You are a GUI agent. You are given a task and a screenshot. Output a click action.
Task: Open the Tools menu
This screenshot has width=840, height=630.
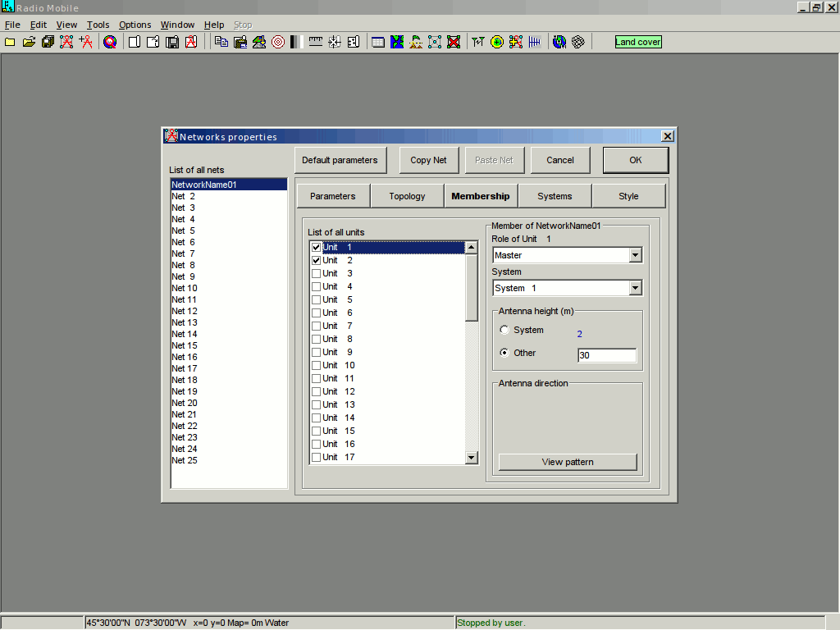(x=98, y=25)
